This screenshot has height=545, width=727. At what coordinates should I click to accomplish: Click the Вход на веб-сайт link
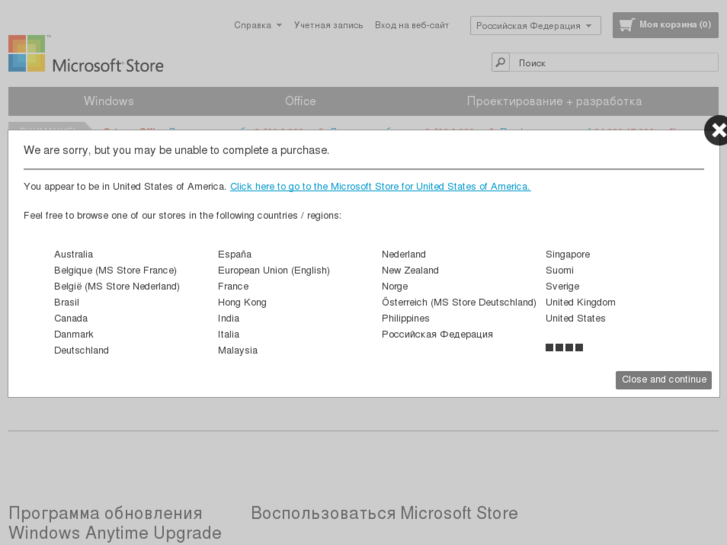pyautogui.click(x=411, y=25)
